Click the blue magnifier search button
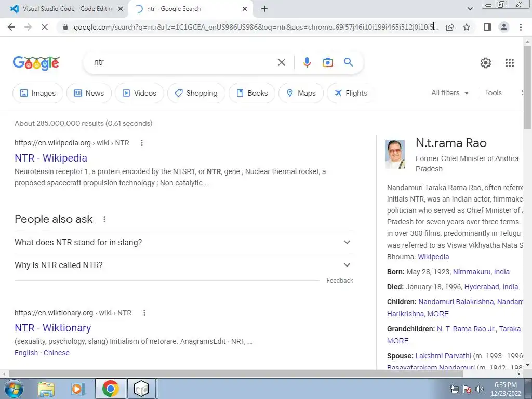Image resolution: width=532 pixels, height=399 pixels. tap(348, 62)
